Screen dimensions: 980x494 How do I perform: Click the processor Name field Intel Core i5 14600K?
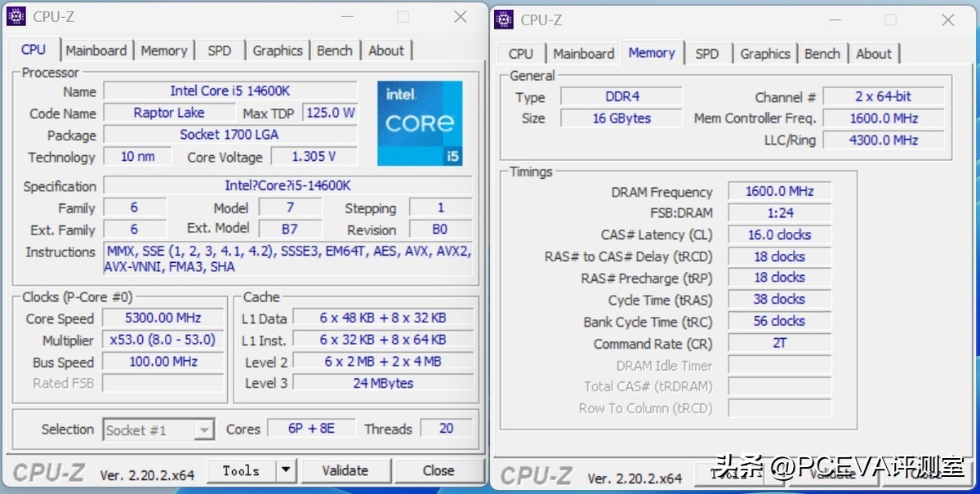tap(230, 91)
